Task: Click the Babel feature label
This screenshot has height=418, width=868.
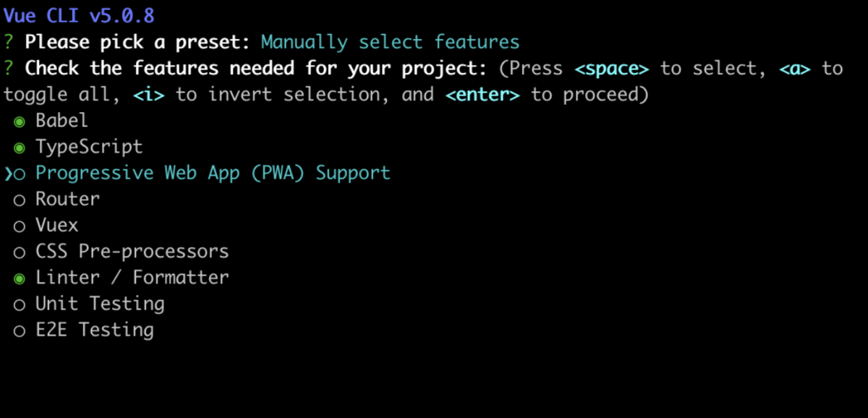Action: [62, 120]
